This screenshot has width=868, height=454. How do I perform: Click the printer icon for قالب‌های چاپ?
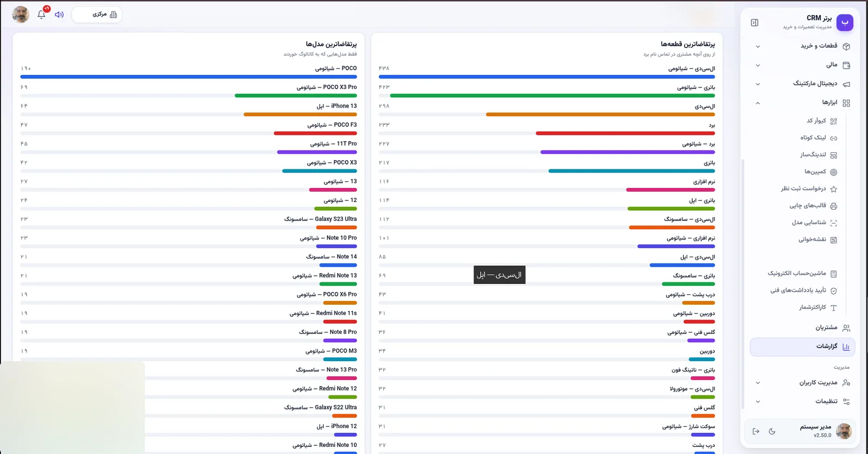[x=834, y=206]
